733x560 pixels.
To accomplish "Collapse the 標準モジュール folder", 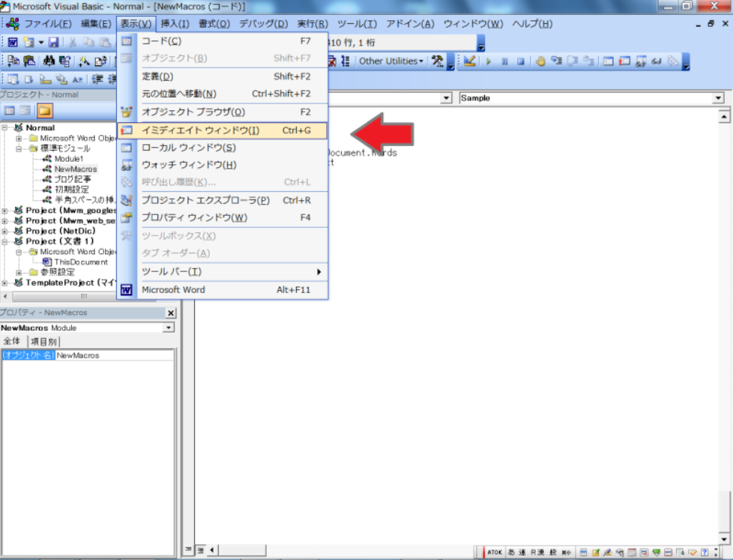I will point(19,148).
